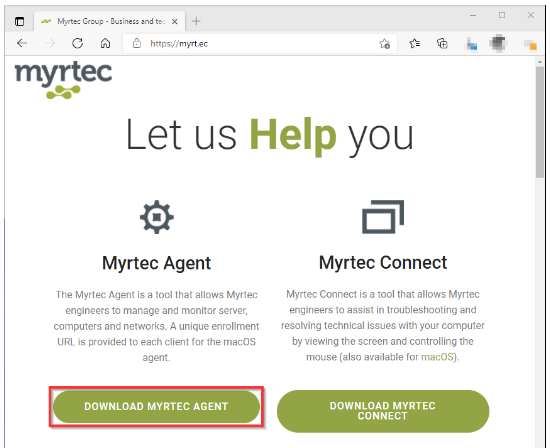Image resolution: width=550 pixels, height=448 pixels.
Task: Click the browser Back arrow
Action: click(x=22, y=43)
